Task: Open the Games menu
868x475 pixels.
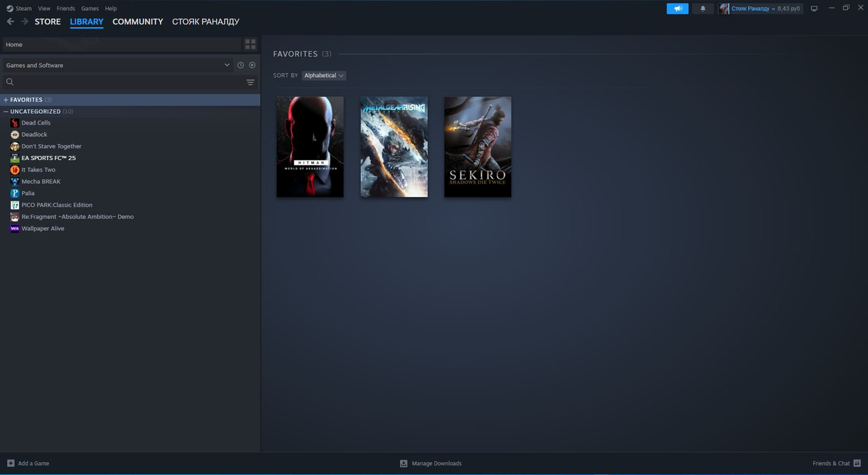Action: coord(90,9)
